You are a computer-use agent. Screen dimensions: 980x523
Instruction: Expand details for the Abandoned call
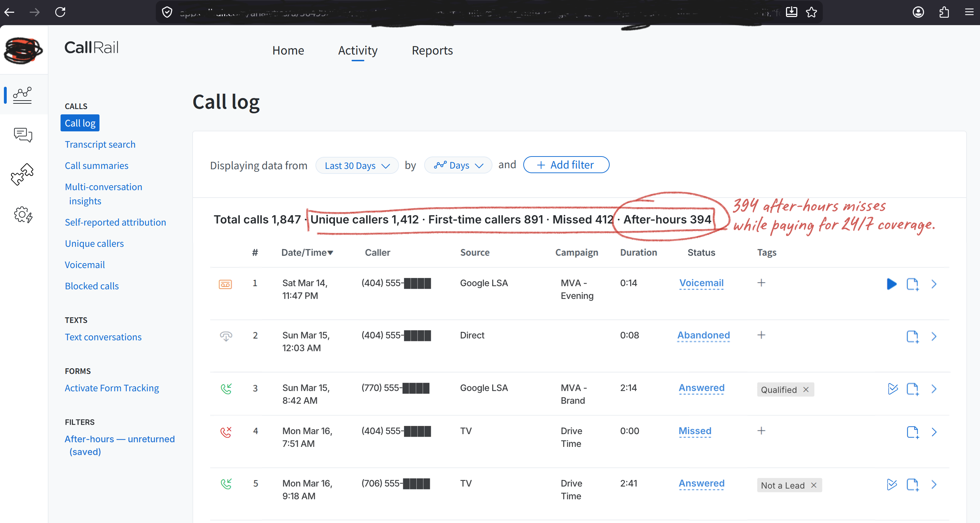[x=934, y=336]
